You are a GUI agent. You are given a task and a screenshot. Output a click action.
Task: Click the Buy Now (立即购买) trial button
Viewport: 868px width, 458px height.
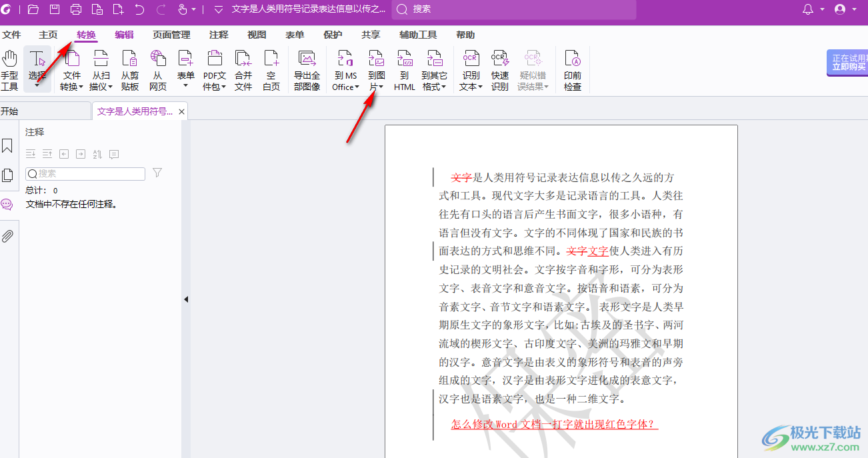point(848,63)
